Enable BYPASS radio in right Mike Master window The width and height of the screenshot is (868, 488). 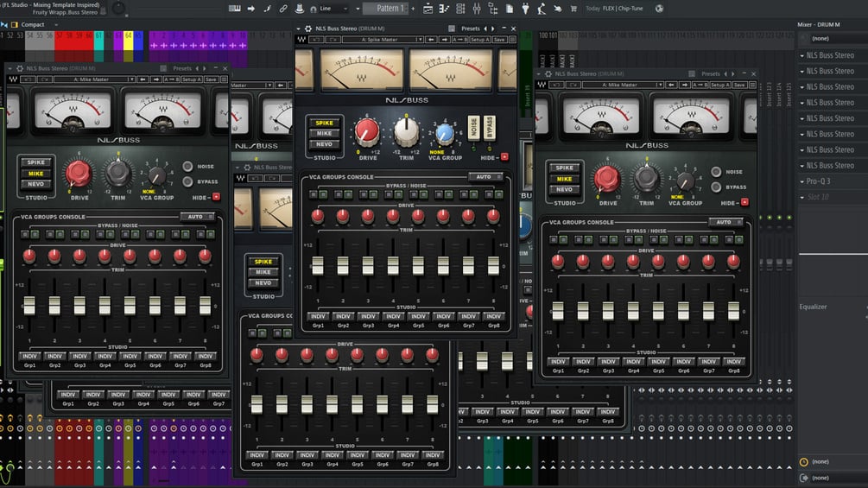(x=716, y=187)
